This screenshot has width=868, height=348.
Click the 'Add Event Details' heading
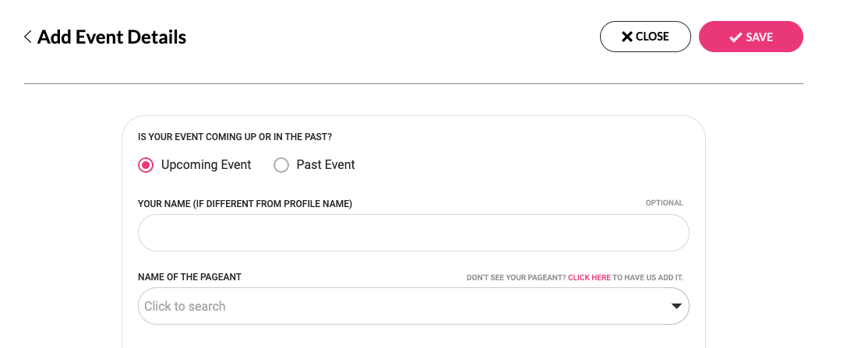click(x=111, y=37)
